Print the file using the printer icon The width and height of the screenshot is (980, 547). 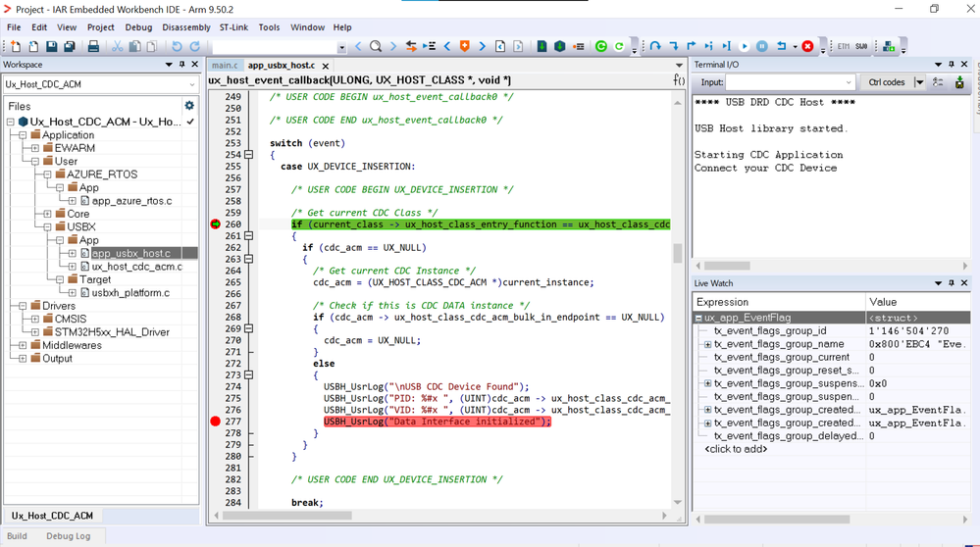(x=94, y=46)
